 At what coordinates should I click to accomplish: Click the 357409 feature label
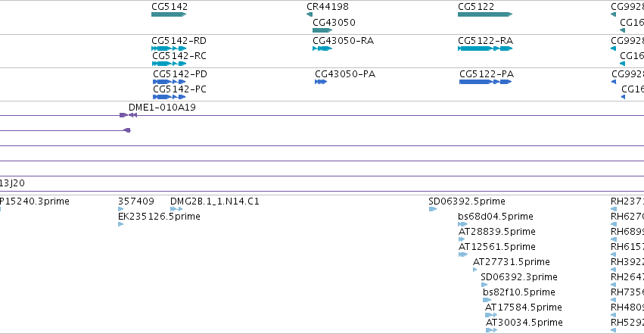136,201
